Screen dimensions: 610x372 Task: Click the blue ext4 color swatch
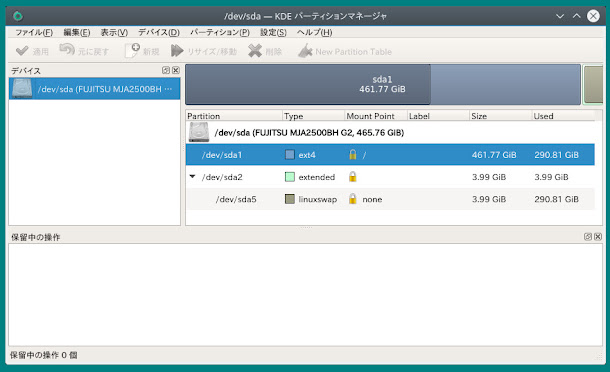click(x=289, y=155)
